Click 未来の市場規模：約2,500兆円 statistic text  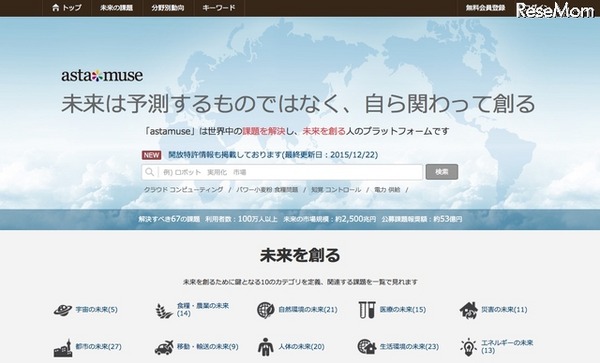tap(329, 219)
